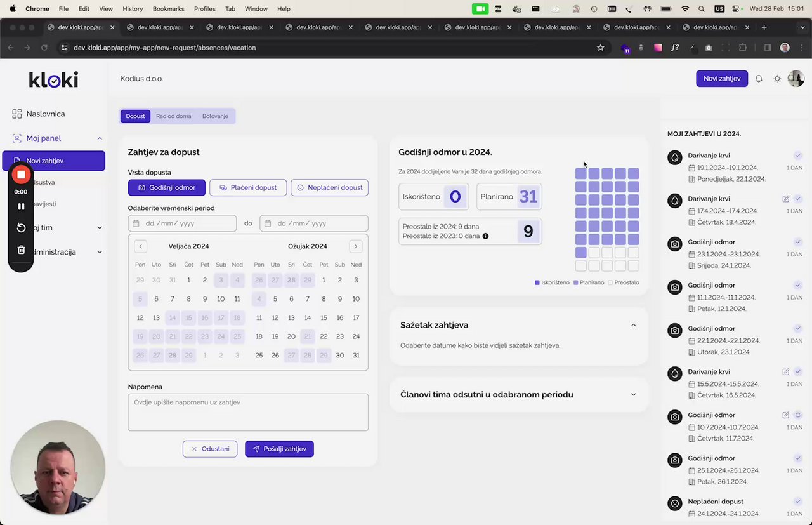Go to previous month in the calendar
Viewport: 812px width, 525px height.
click(x=141, y=246)
